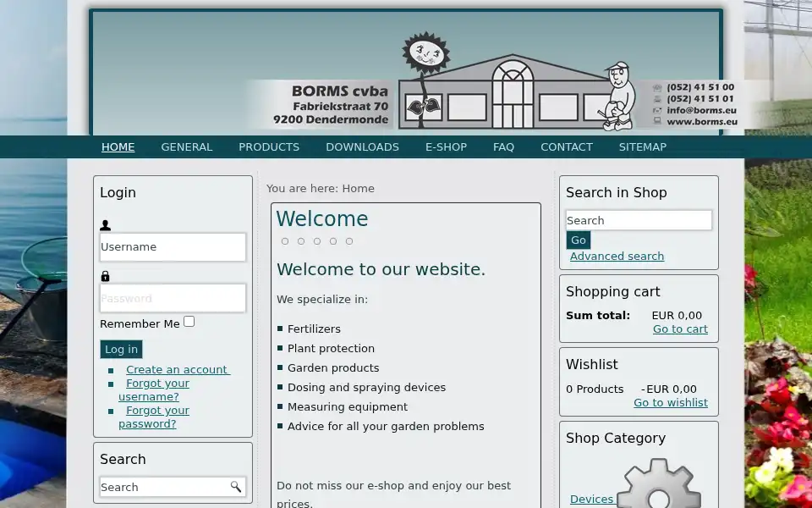Screen dimensions: 812x508
Task: Click the fax icon beside (052) 41 51 01
Action: coord(657,99)
